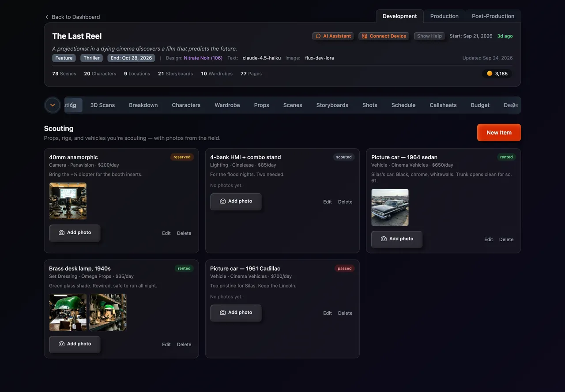Click the Back to Dashboard arrow link
This screenshot has width=565, height=392.
(72, 17)
